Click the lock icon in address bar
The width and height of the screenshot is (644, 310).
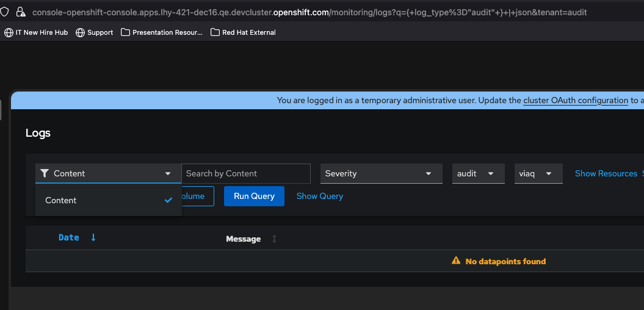pyautogui.click(x=20, y=12)
